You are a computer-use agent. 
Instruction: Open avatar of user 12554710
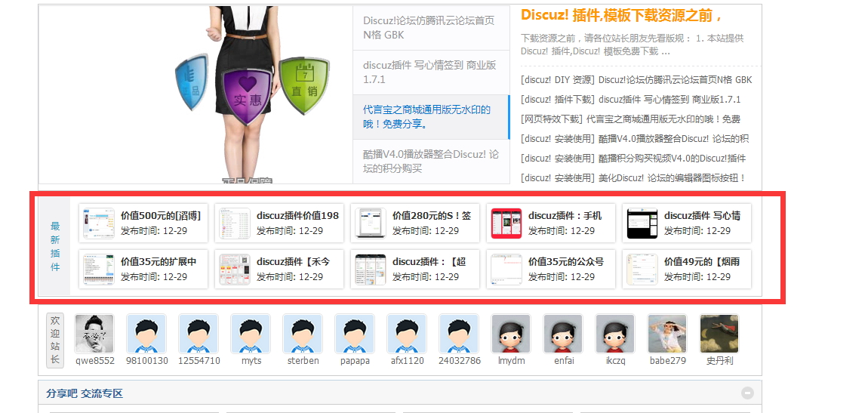pyautogui.click(x=199, y=334)
